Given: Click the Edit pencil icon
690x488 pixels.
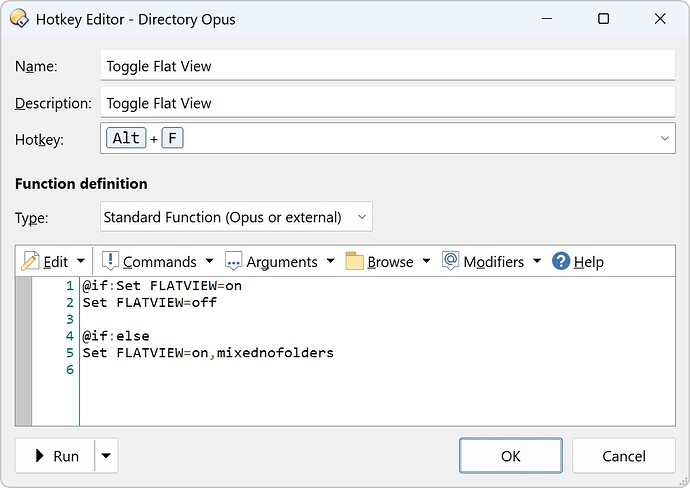Looking at the screenshot, I should pos(30,261).
